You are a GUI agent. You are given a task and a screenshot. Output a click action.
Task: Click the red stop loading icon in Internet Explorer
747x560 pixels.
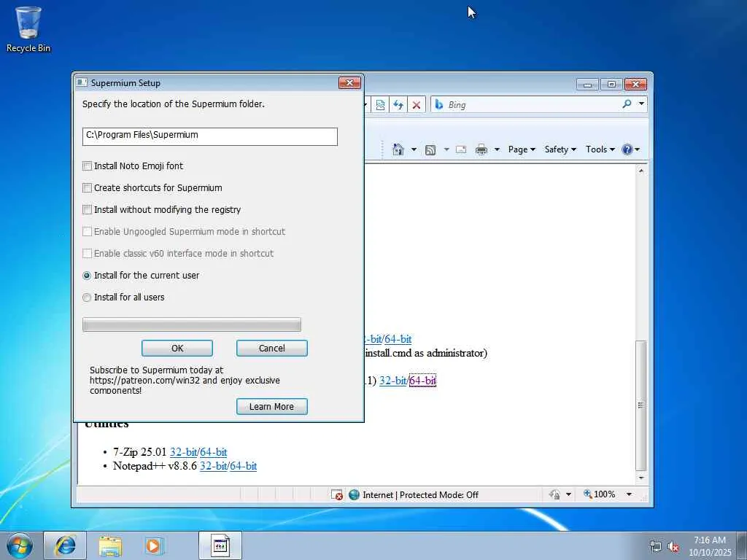pos(417,105)
